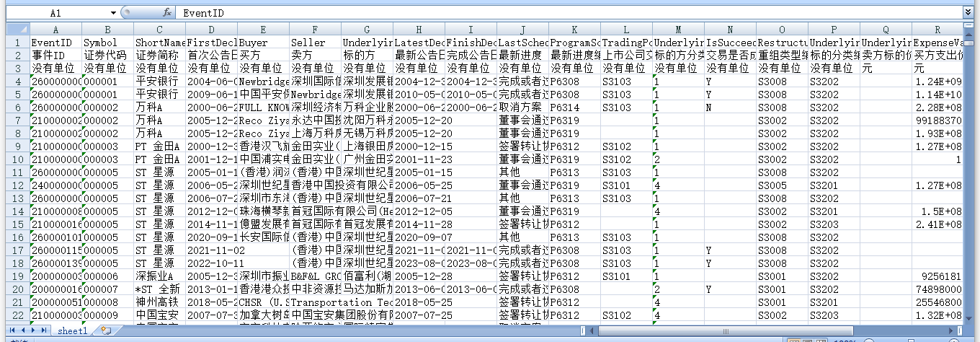The width and height of the screenshot is (980, 342).
Task: Click cell A1 containing EventID
Action: click(55, 43)
